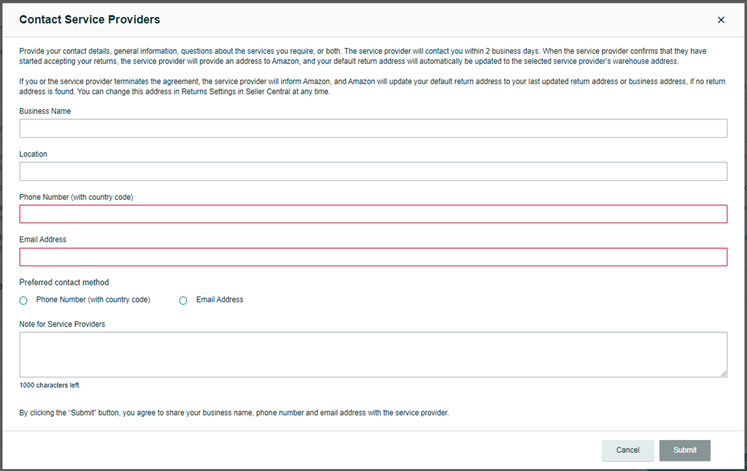Click the "1000 characters left" counter text

click(50, 385)
